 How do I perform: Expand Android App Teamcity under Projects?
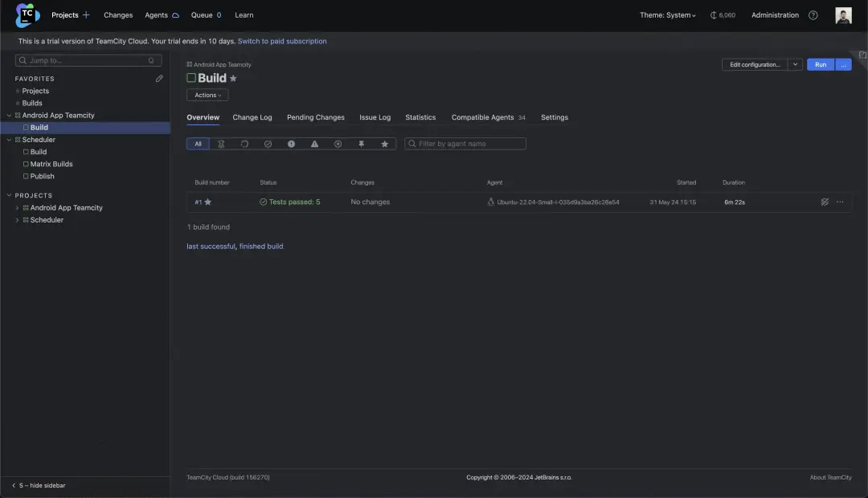tap(17, 207)
